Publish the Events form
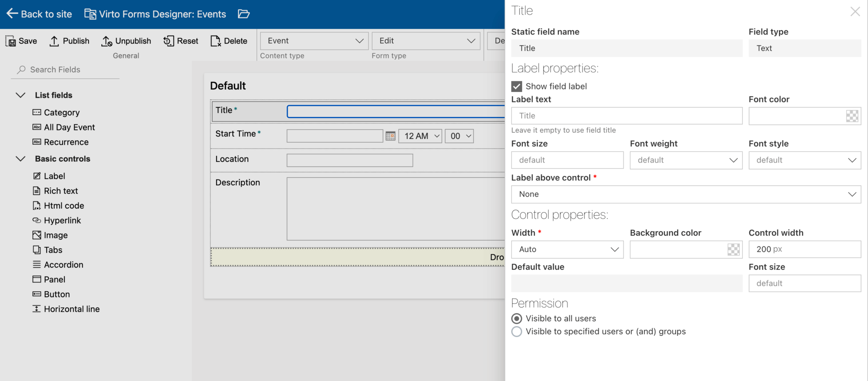The height and width of the screenshot is (381, 868). [69, 41]
